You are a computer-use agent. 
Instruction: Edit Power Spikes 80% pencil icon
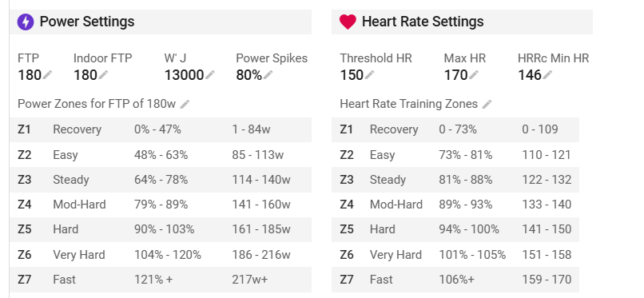point(268,75)
